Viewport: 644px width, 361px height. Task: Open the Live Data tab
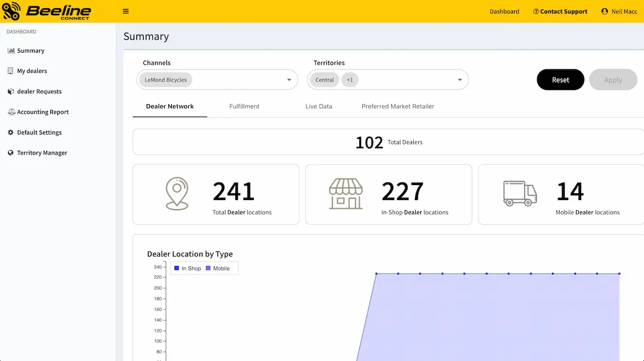(x=319, y=106)
